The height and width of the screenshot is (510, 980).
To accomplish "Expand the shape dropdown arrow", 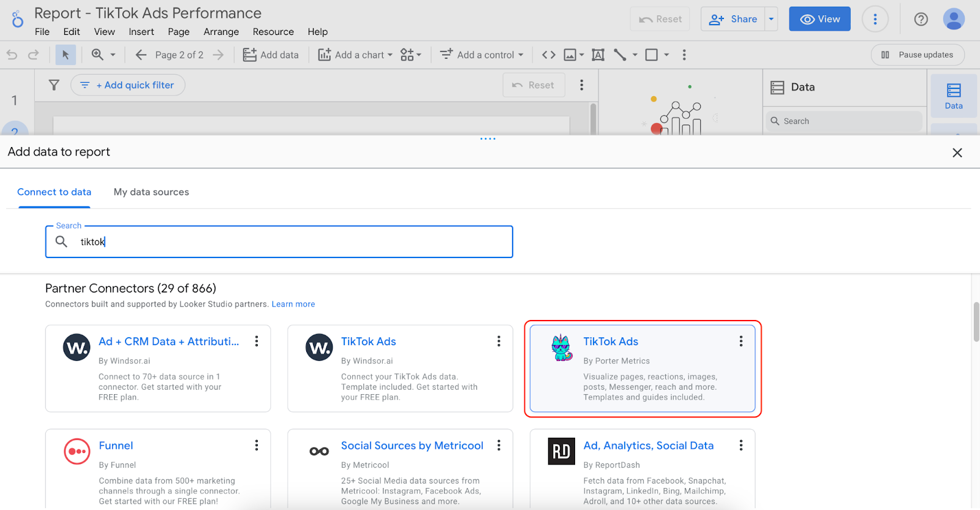I will (666, 55).
